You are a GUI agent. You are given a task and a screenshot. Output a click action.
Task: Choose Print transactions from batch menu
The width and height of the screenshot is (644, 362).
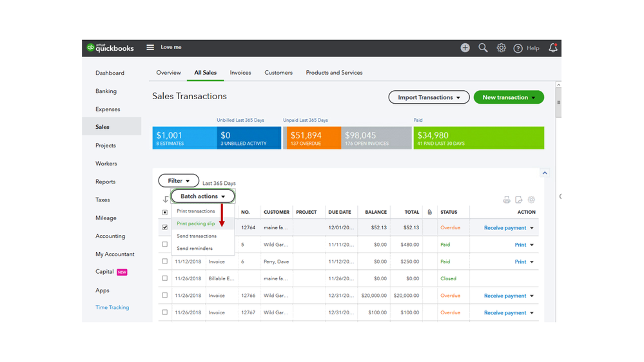196,211
